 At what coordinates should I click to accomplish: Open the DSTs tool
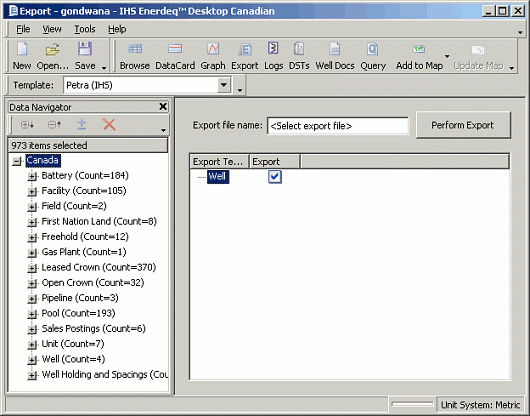click(x=299, y=56)
